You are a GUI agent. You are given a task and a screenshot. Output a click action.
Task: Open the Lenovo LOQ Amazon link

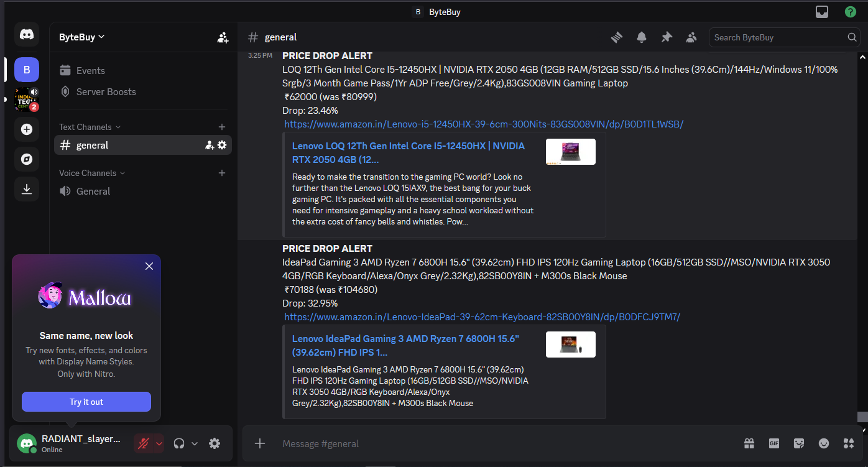(x=483, y=124)
